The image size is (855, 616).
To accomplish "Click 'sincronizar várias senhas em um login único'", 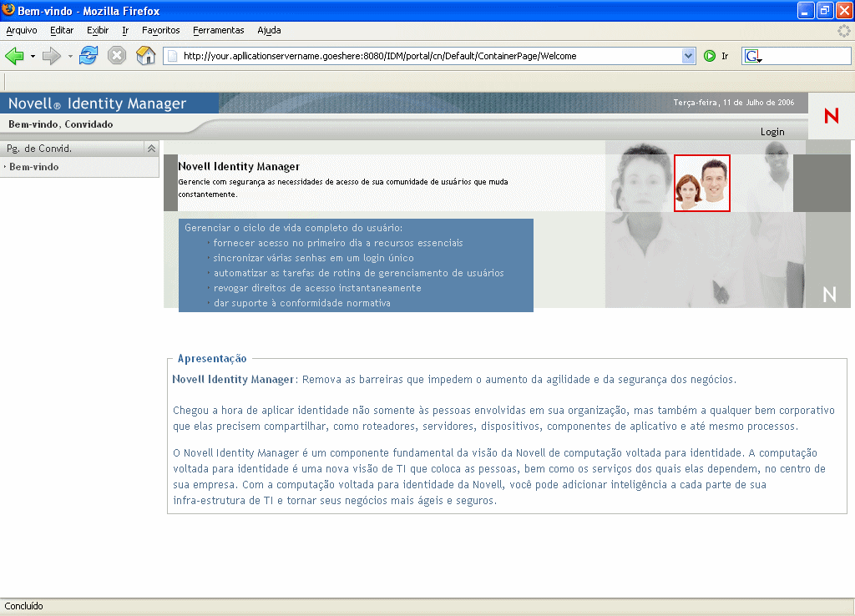I will pos(314,258).
